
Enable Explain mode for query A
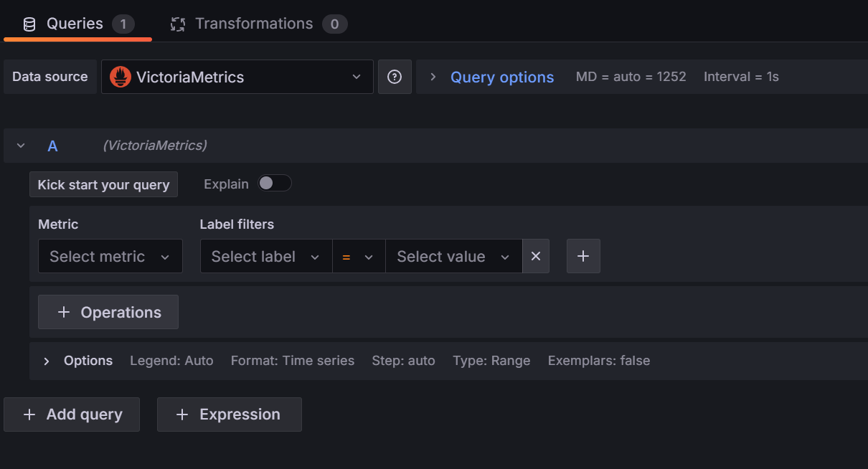(274, 183)
